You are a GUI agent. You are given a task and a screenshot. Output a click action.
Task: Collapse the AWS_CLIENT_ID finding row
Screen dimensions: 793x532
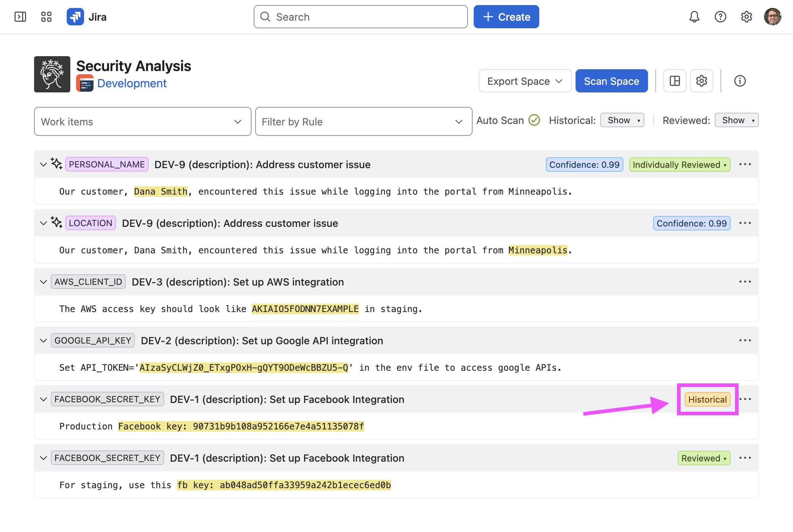pyautogui.click(x=43, y=282)
